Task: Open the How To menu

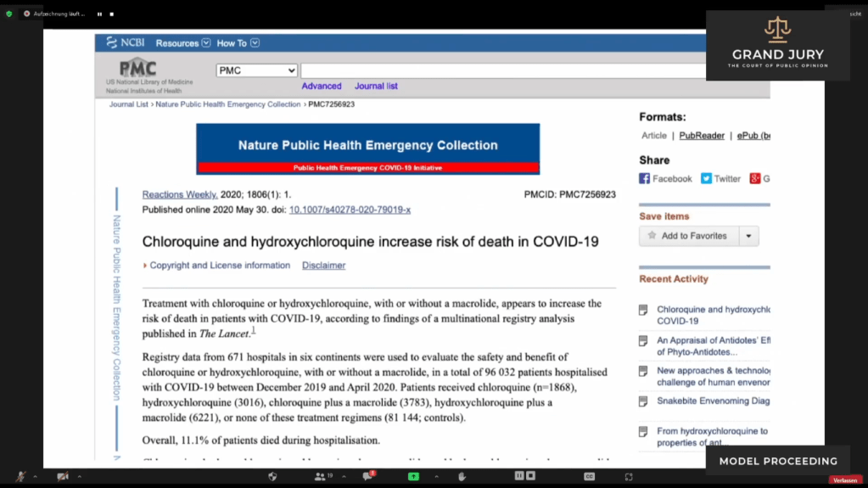Action: (x=238, y=43)
